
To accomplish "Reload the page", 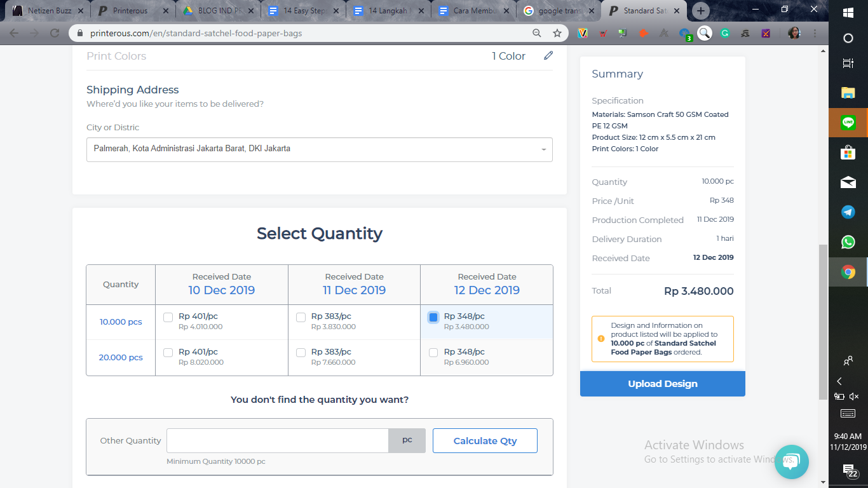I will [x=55, y=33].
